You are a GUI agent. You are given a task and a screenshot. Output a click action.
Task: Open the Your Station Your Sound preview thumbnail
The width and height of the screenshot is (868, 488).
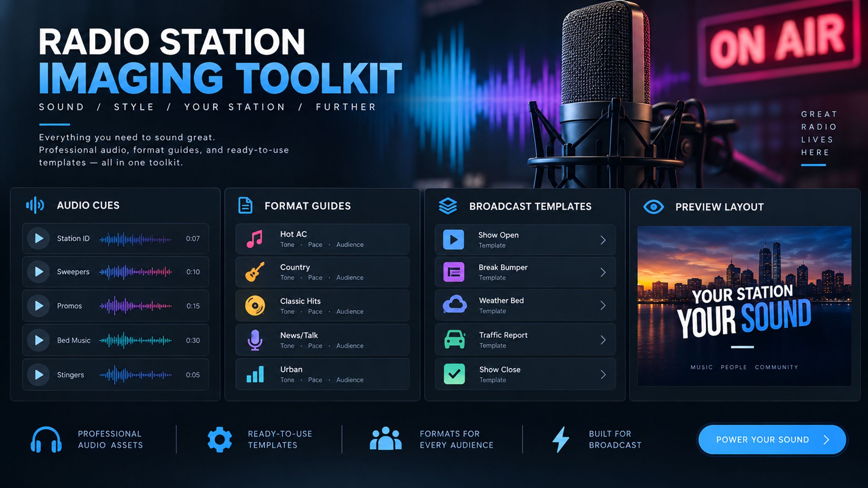coord(744,306)
